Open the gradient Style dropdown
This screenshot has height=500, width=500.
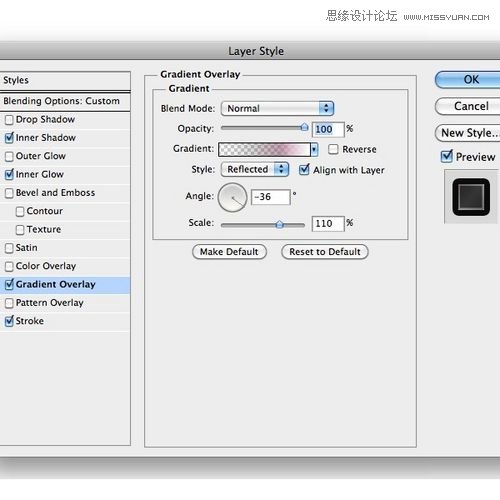pyautogui.click(x=255, y=169)
